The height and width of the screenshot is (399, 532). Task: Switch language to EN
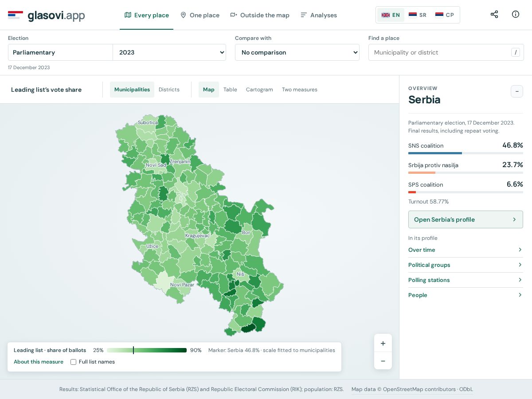pos(391,15)
